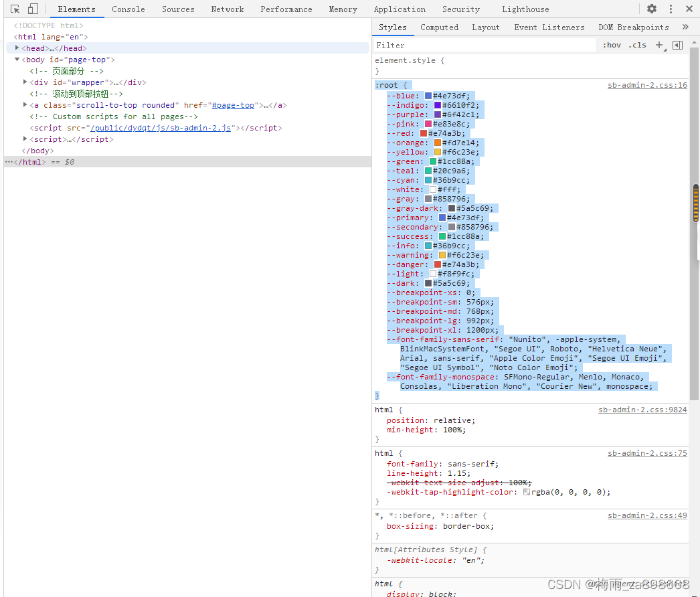700x597 pixels.
Task: Open the Layout pane tab
Action: 486,27
